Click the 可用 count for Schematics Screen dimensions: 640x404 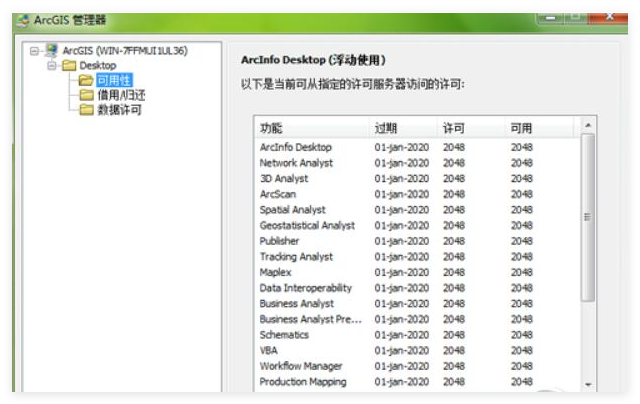[x=522, y=335]
